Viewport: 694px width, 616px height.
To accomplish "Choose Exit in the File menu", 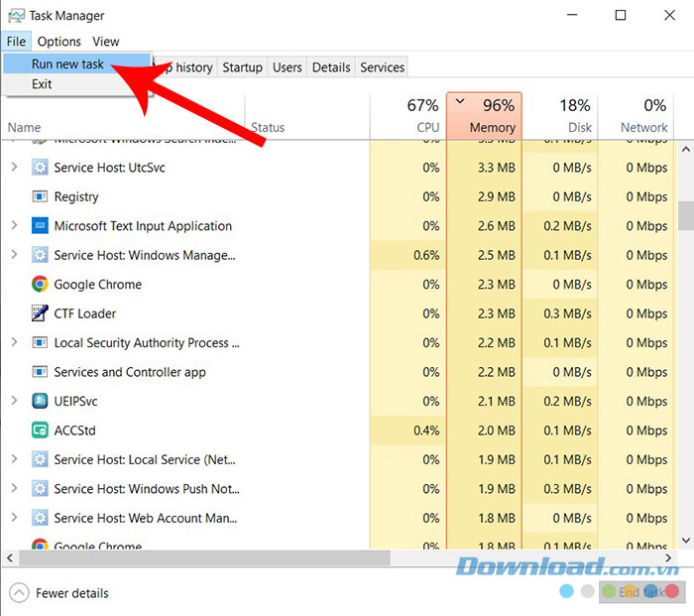I will click(42, 84).
